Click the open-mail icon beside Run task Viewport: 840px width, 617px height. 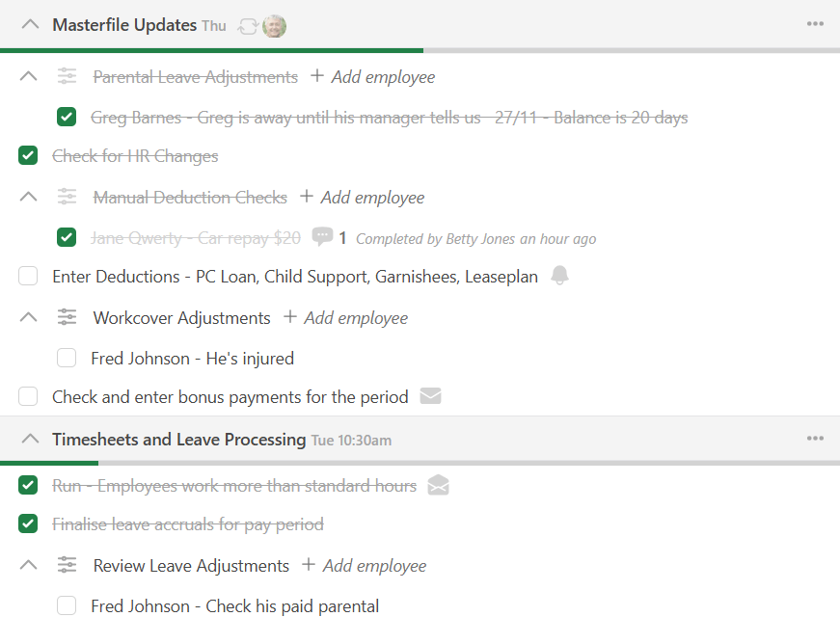click(438, 486)
